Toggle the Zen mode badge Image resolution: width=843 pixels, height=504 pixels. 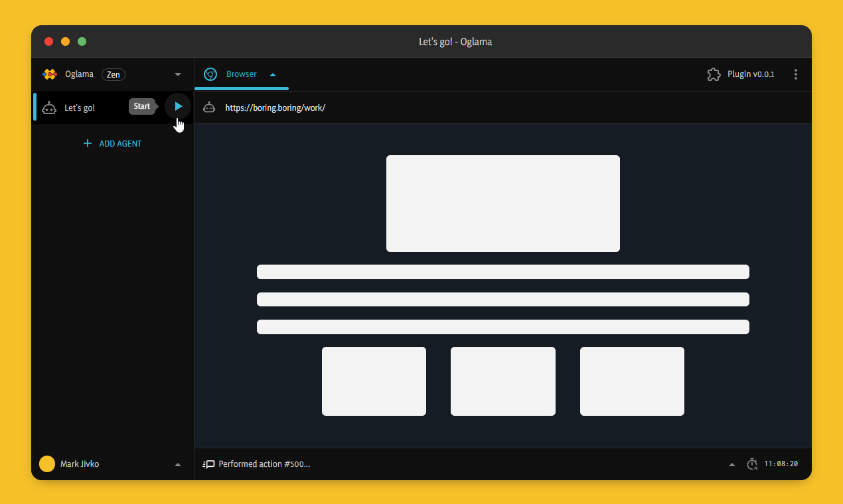click(113, 74)
